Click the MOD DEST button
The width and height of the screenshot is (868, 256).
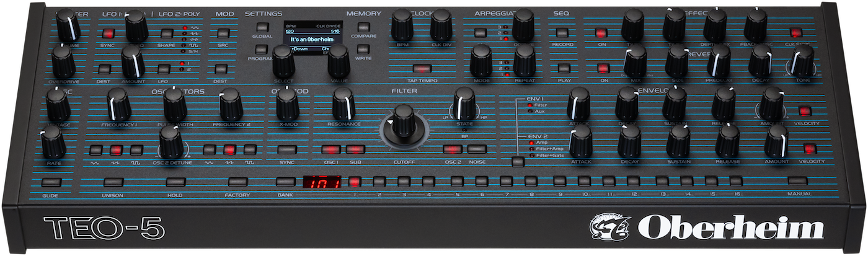[x=221, y=69]
